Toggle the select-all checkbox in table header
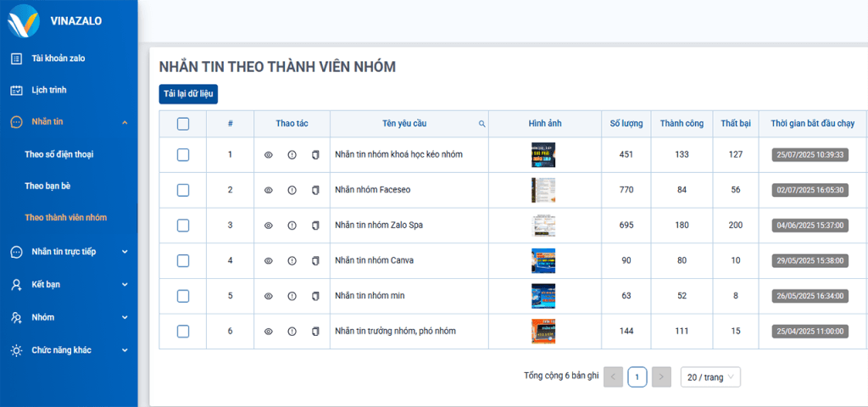The image size is (868, 407). 183,124
